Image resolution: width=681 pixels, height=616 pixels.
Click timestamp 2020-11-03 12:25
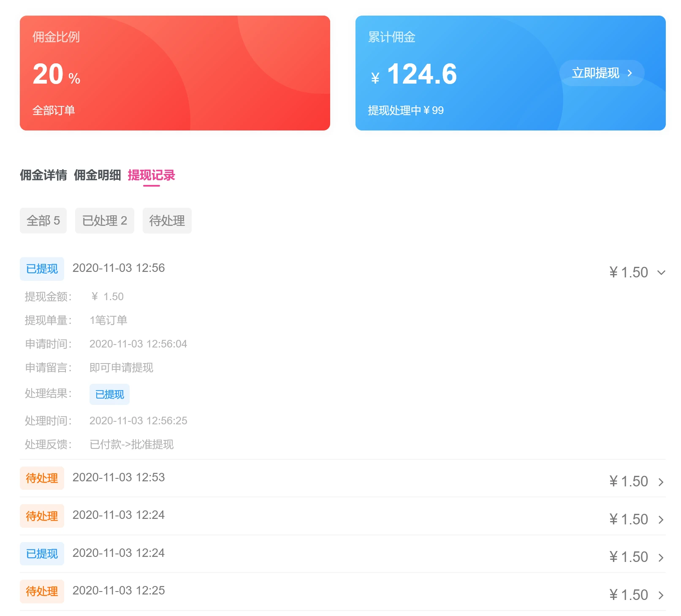point(119,591)
